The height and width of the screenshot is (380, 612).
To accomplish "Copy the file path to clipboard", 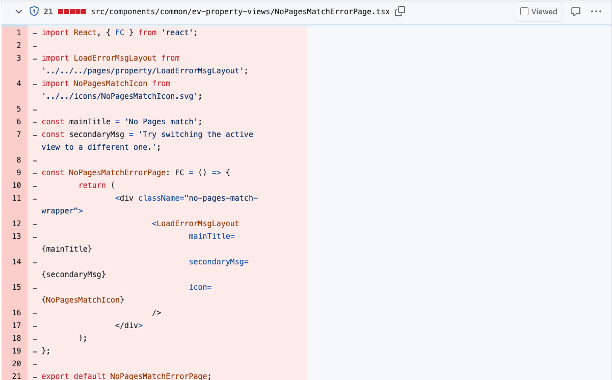I will click(400, 11).
